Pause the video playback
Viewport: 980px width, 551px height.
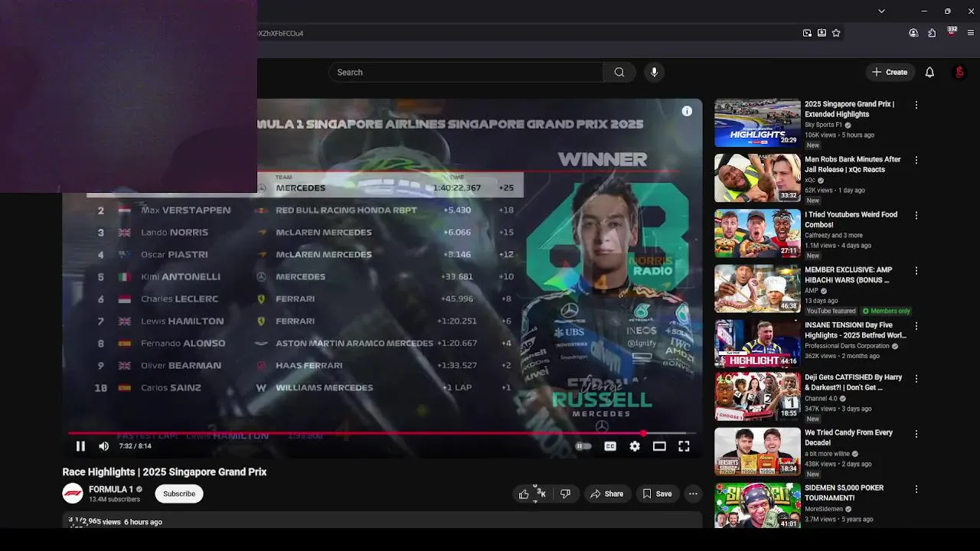pyautogui.click(x=80, y=446)
